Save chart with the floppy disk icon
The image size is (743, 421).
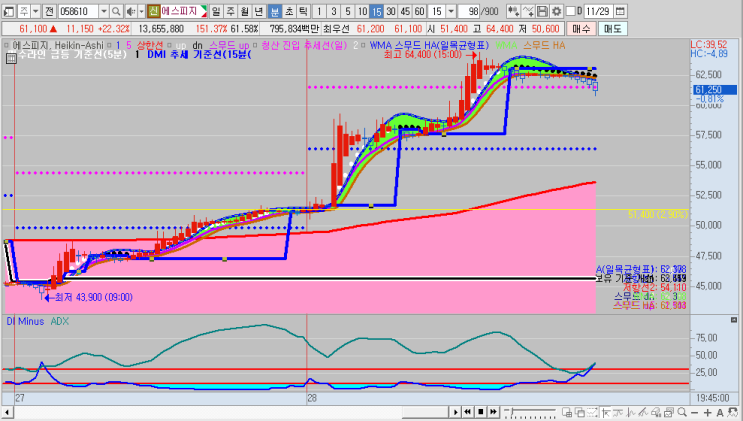tap(543, 11)
